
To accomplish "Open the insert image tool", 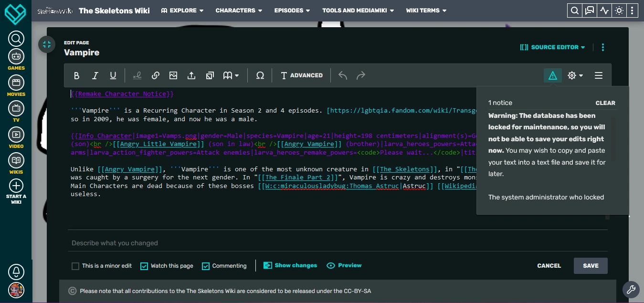I will [x=173, y=75].
